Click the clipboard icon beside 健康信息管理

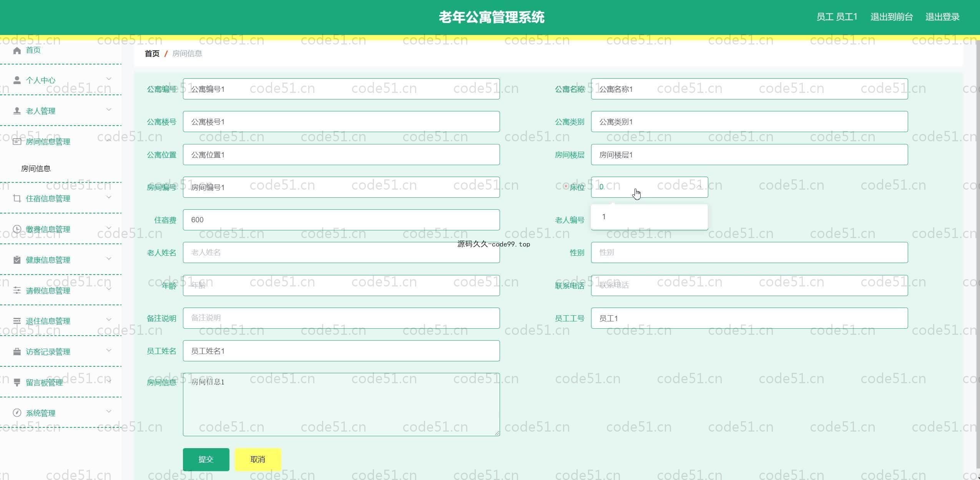[x=17, y=260]
